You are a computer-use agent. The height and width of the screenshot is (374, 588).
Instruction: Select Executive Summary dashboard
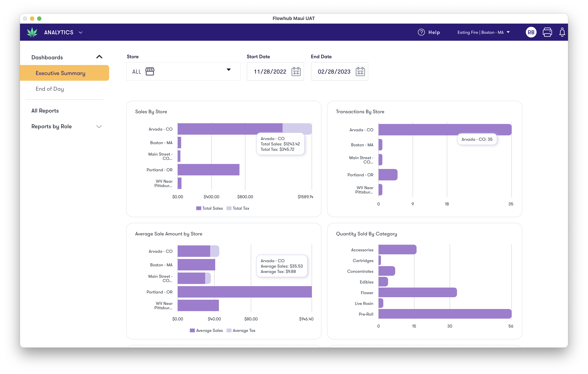[64, 73]
